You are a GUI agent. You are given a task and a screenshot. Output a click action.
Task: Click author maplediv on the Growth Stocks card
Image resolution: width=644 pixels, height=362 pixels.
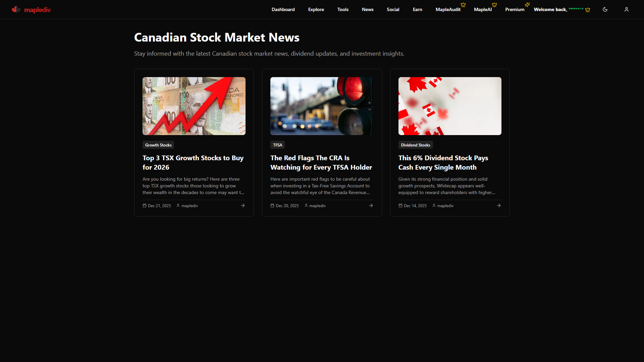190,206
